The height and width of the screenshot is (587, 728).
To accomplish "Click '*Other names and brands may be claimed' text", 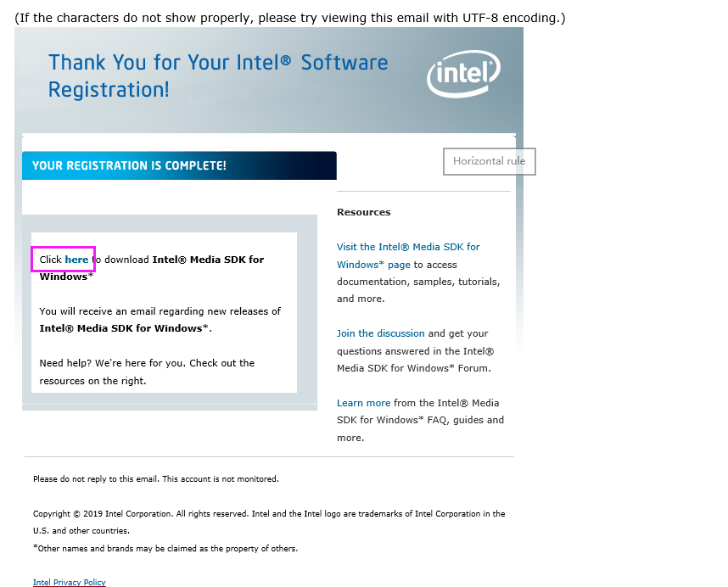I will (165, 549).
